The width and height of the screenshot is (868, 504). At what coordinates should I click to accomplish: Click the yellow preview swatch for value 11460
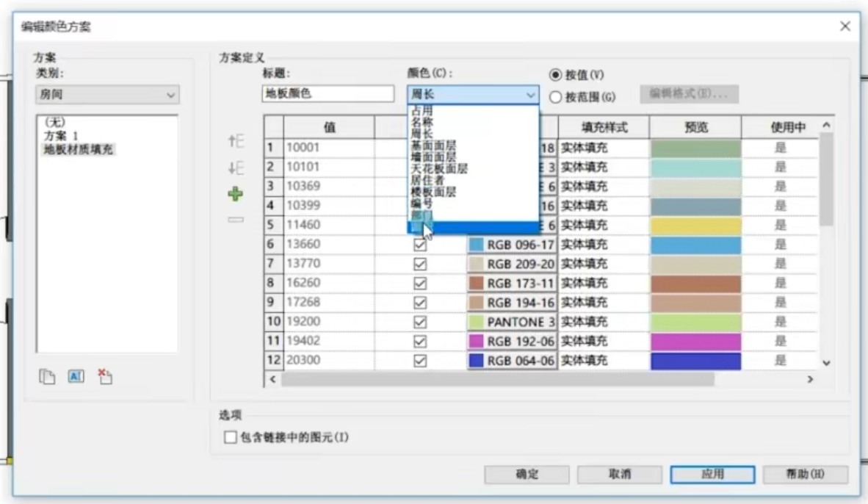695,226
